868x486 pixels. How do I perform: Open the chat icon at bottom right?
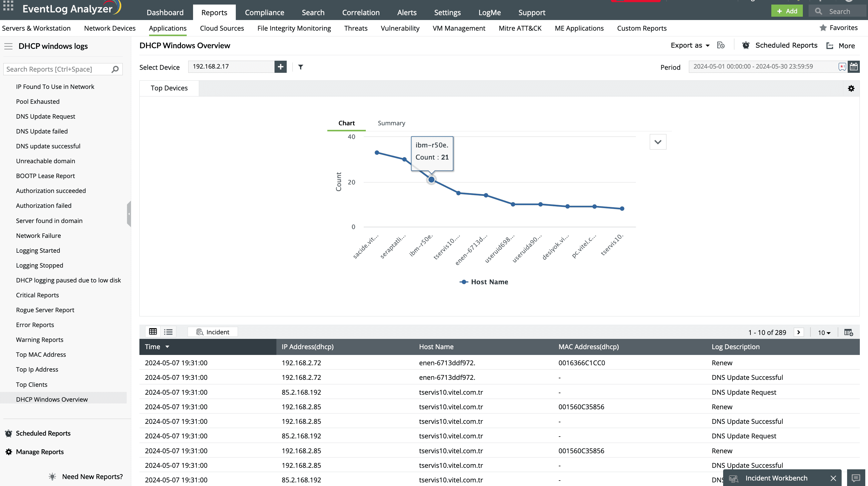pos(856,478)
